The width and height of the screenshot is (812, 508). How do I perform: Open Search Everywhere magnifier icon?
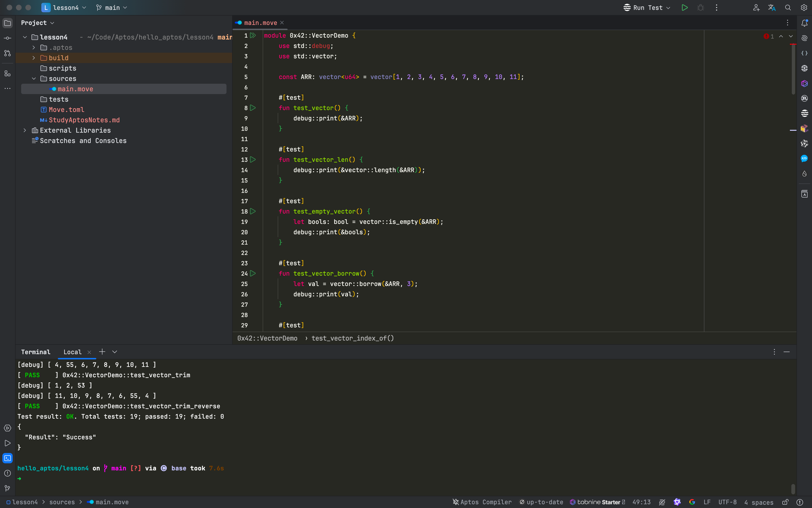pos(788,7)
